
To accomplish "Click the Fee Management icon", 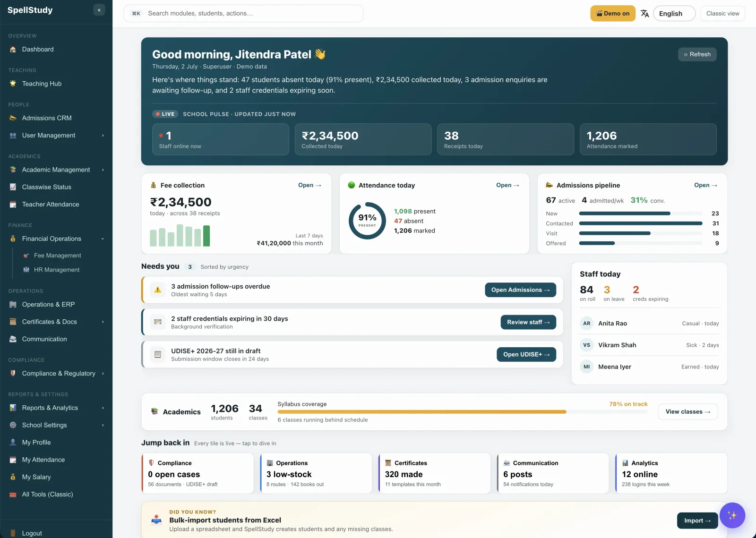I will (x=26, y=256).
